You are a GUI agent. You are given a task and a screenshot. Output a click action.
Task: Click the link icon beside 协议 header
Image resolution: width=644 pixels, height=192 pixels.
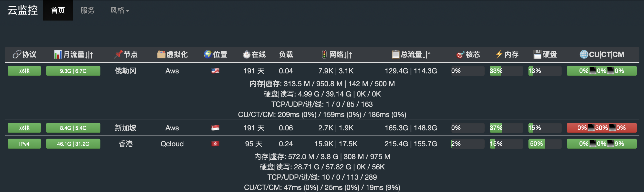tap(17, 54)
